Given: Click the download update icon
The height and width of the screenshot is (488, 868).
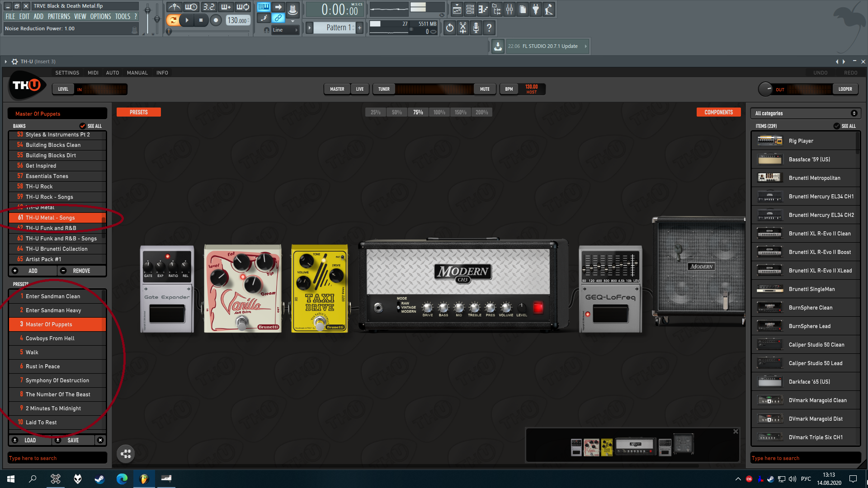Looking at the screenshot, I should [498, 46].
